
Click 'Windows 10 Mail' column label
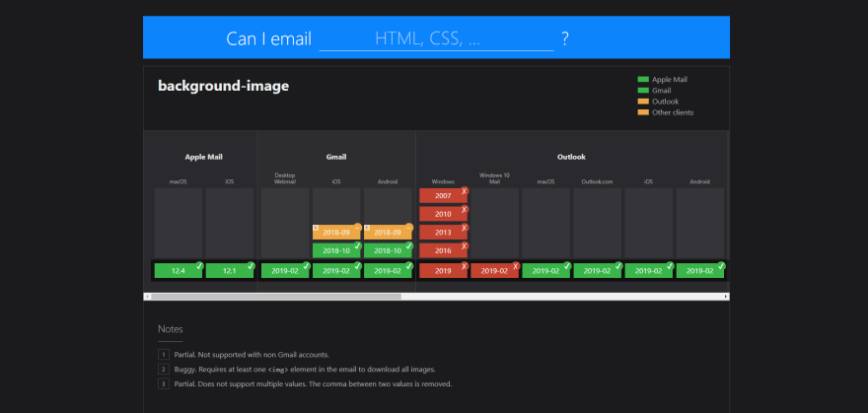pos(494,178)
